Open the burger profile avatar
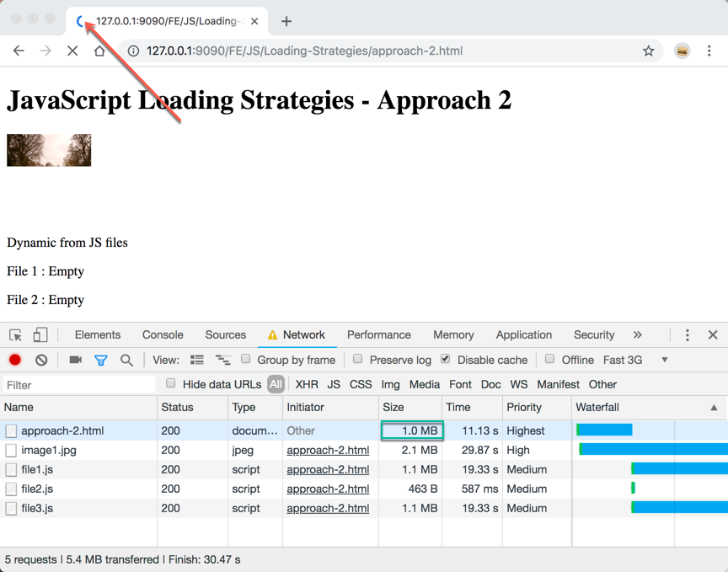Screen dimensions: 728x572 point(682,51)
